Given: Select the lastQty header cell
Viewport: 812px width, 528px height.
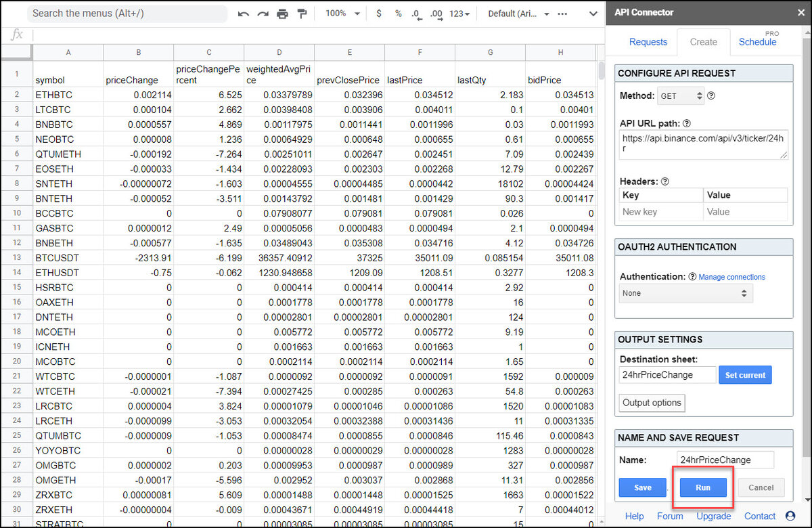Looking at the screenshot, I should (x=490, y=74).
